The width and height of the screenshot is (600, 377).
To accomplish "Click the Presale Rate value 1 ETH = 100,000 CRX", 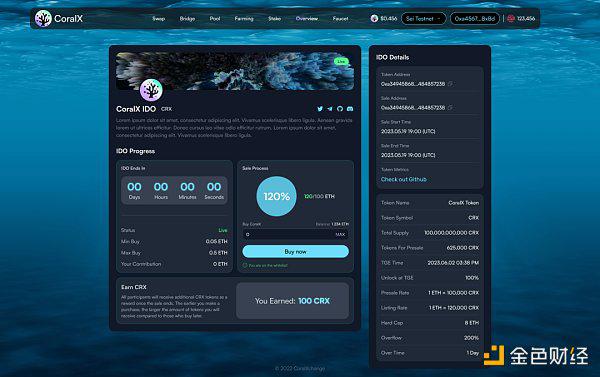I will tap(453, 293).
